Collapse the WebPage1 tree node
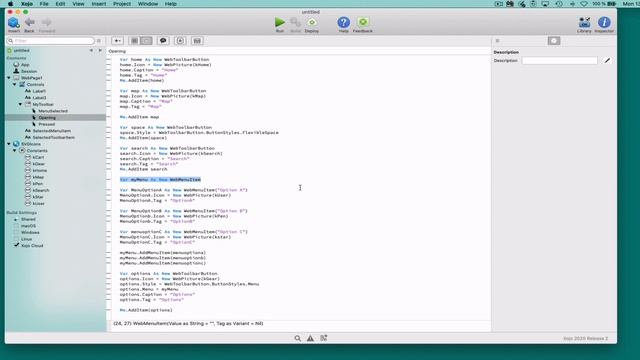The image size is (640, 360). click(x=9, y=78)
